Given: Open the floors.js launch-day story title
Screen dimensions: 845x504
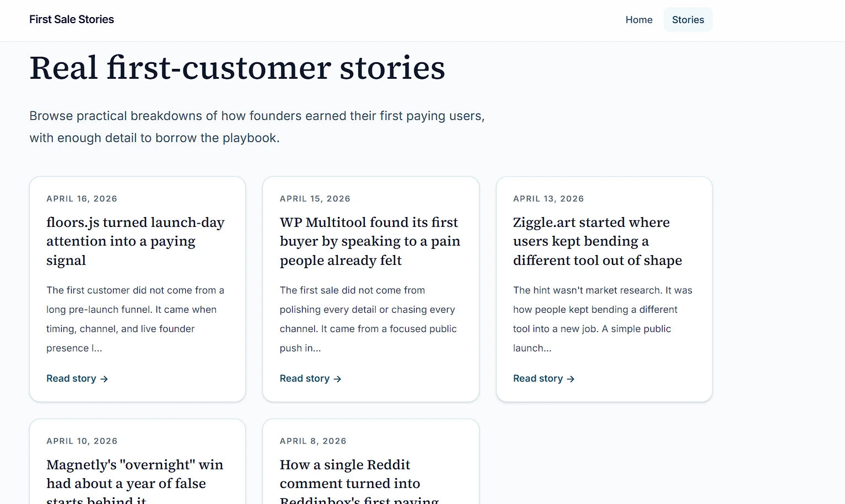Looking at the screenshot, I should [135, 241].
